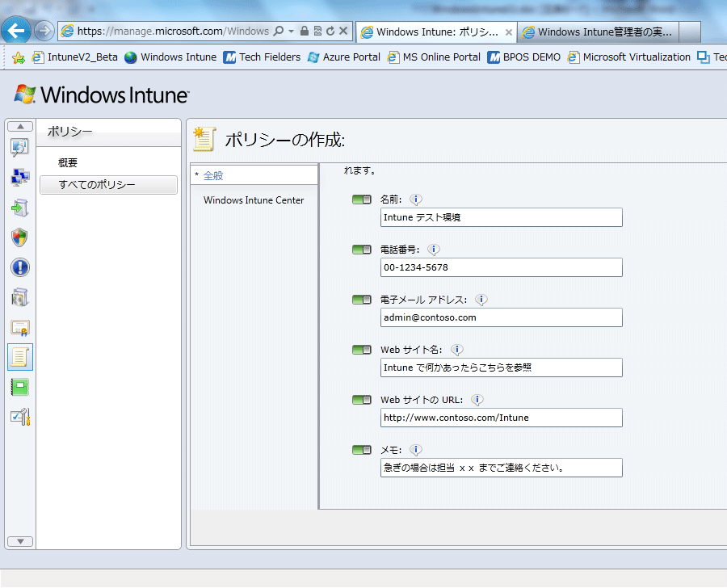727x588 pixels.
Task: Click the メモ field with 急ぎの場合は担当 text
Action: click(501, 468)
